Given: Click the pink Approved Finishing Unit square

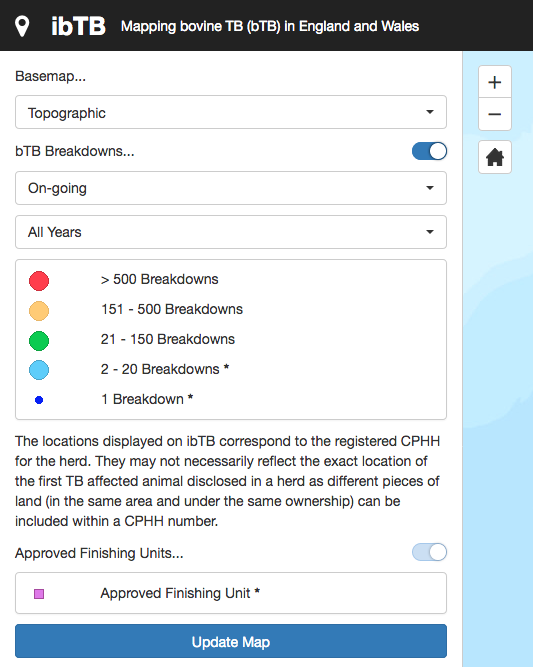Looking at the screenshot, I should pyautogui.click(x=39, y=594).
